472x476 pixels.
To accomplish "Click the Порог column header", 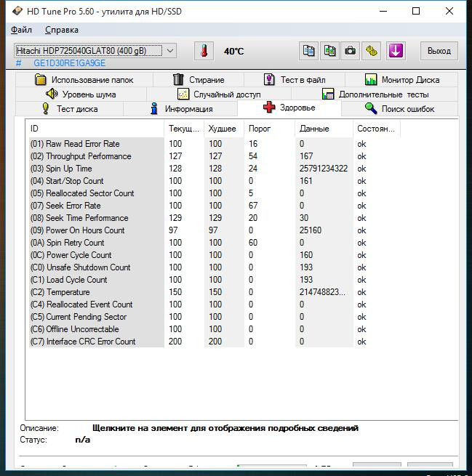I will tap(269, 129).
